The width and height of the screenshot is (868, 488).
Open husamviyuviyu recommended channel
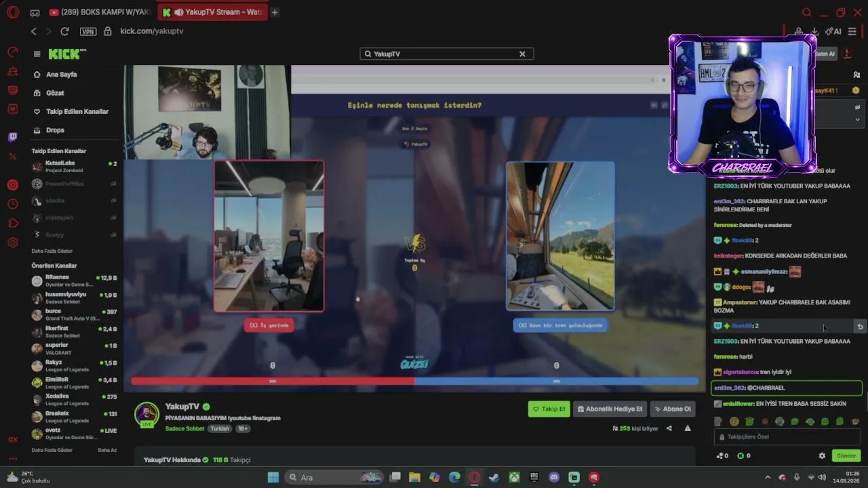75,298
